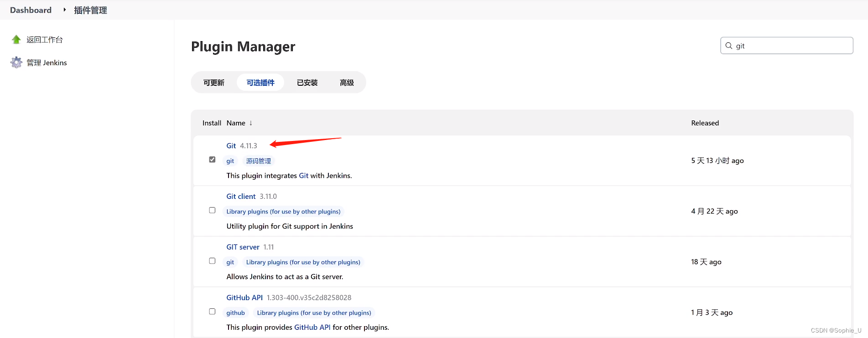Screen dimensions: 868x338
Task: Select the 可选插件 tab
Action: [x=260, y=83]
